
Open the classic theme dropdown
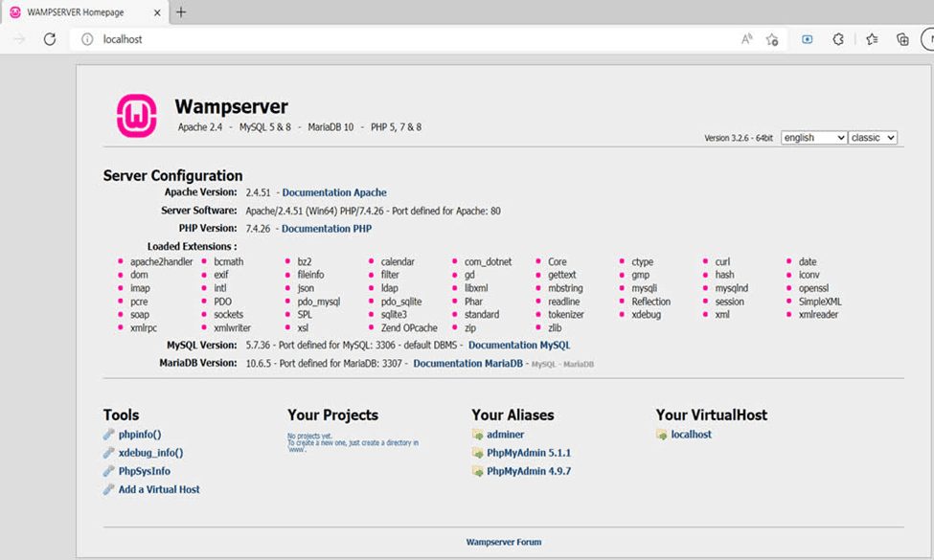(x=873, y=138)
